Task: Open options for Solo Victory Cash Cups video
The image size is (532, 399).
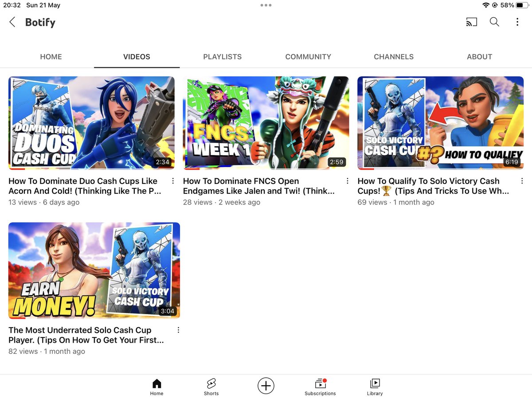Action: 522,181
